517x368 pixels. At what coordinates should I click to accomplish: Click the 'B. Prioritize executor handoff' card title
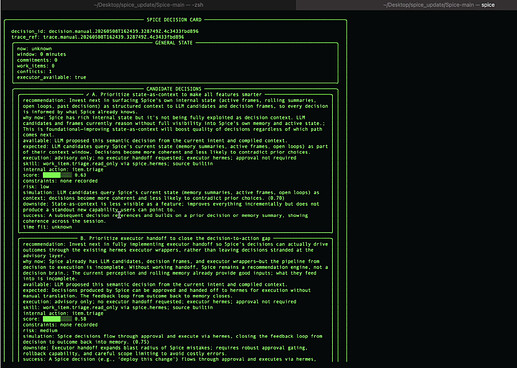point(175,238)
